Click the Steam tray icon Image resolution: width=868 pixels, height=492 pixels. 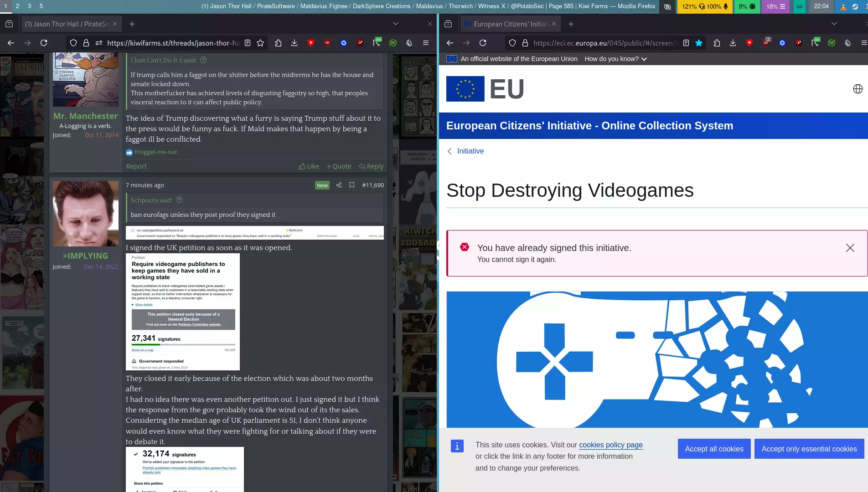pyautogui.click(x=855, y=6)
